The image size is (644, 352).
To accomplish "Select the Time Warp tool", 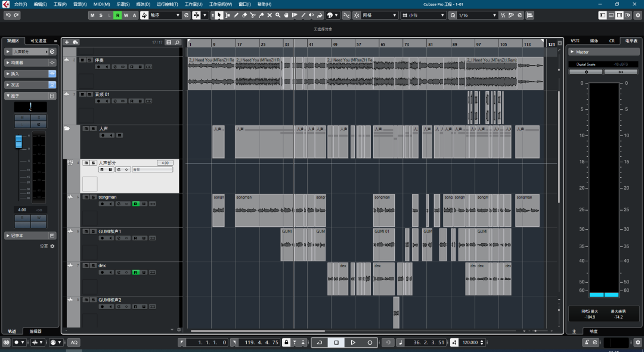I will click(x=295, y=15).
